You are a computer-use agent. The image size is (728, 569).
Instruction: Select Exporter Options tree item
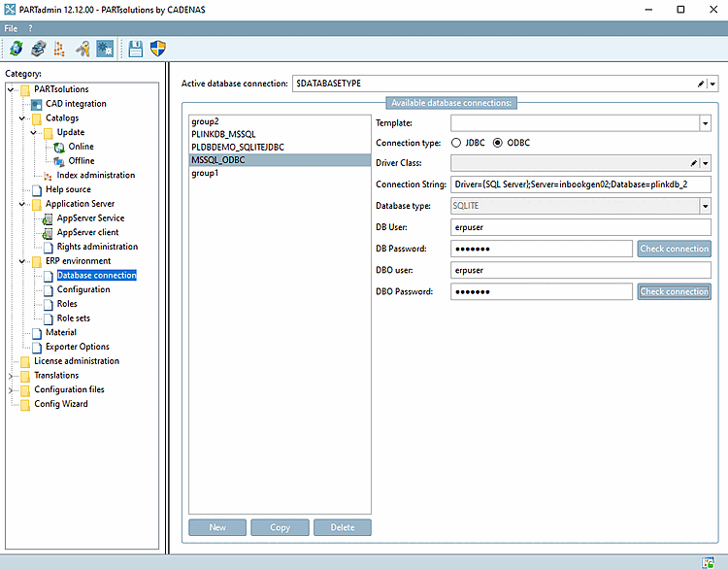(78, 347)
